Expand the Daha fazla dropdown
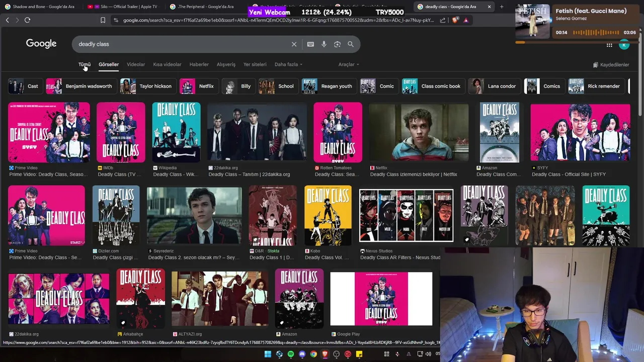This screenshot has width=644, height=362. (288, 64)
